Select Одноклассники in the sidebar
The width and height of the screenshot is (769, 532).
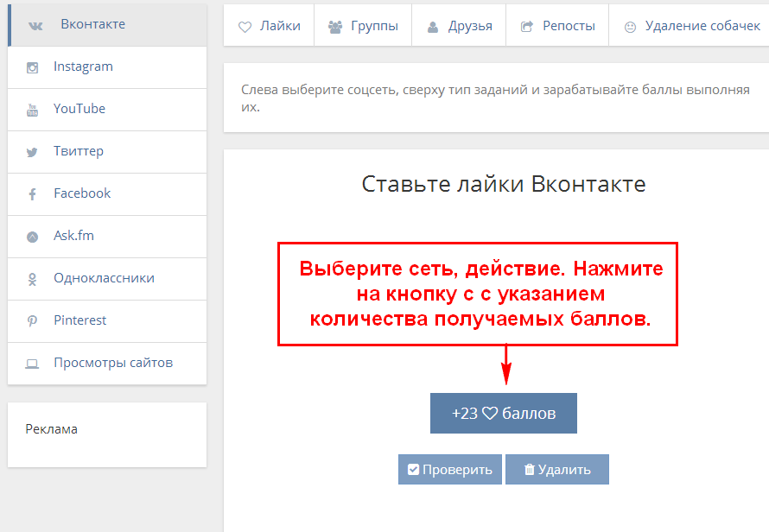click(107, 278)
